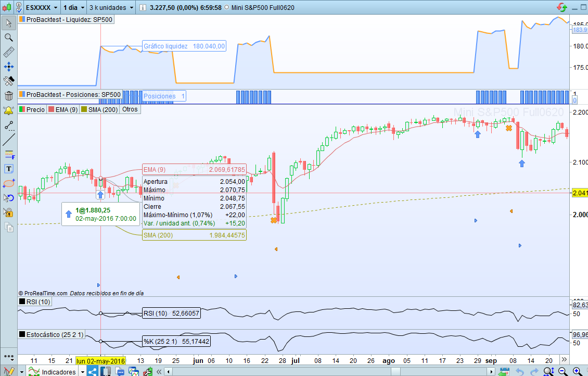The width and height of the screenshot is (588, 376).
Task: Click the Precio legend tab
Action: coord(32,109)
